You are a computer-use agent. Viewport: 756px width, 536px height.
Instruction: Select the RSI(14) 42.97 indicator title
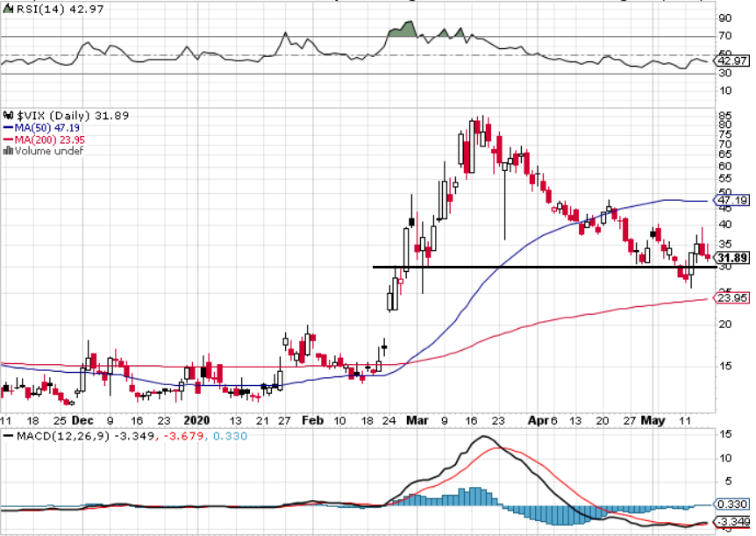click(61, 9)
